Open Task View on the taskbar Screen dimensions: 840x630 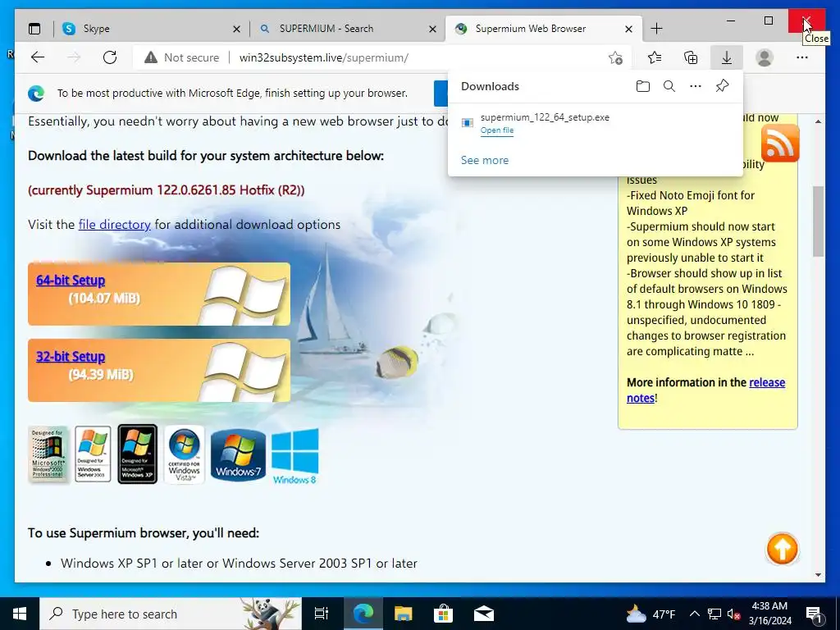[322, 614]
